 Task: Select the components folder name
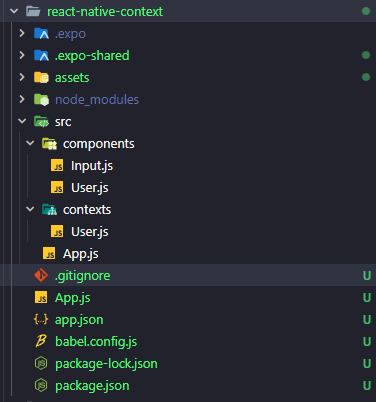(x=99, y=144)
